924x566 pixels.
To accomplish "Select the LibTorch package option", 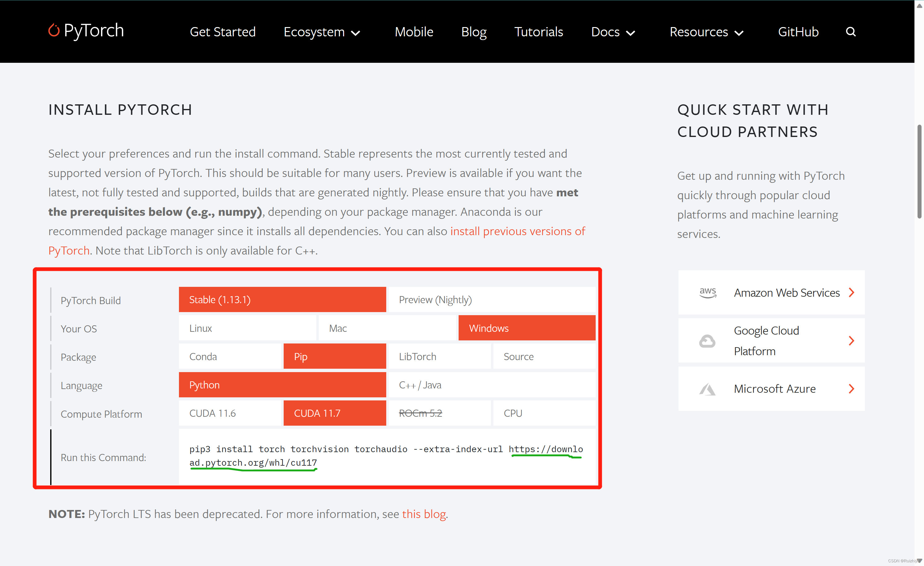I will coord(440,356).
